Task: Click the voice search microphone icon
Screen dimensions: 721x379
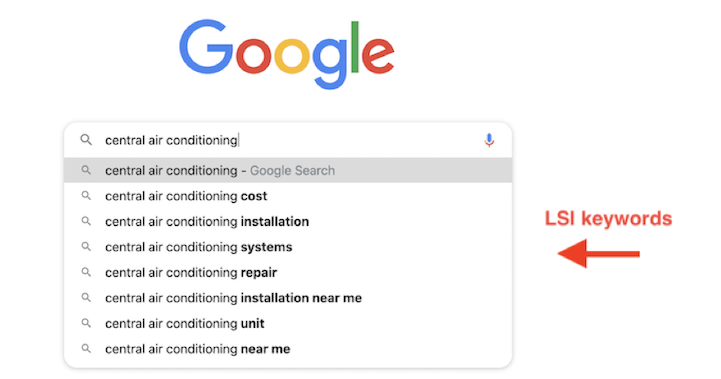Action: (x=489, y=140)
